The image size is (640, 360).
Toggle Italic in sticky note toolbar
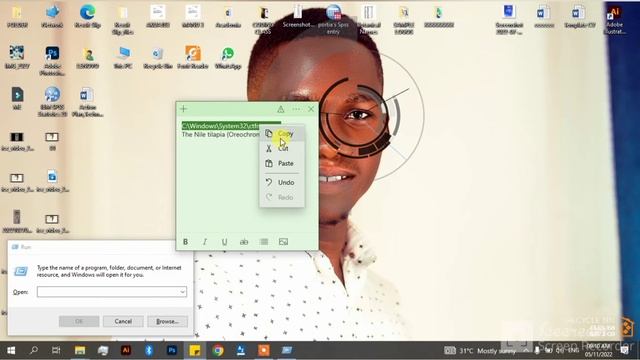pos(205,242)
